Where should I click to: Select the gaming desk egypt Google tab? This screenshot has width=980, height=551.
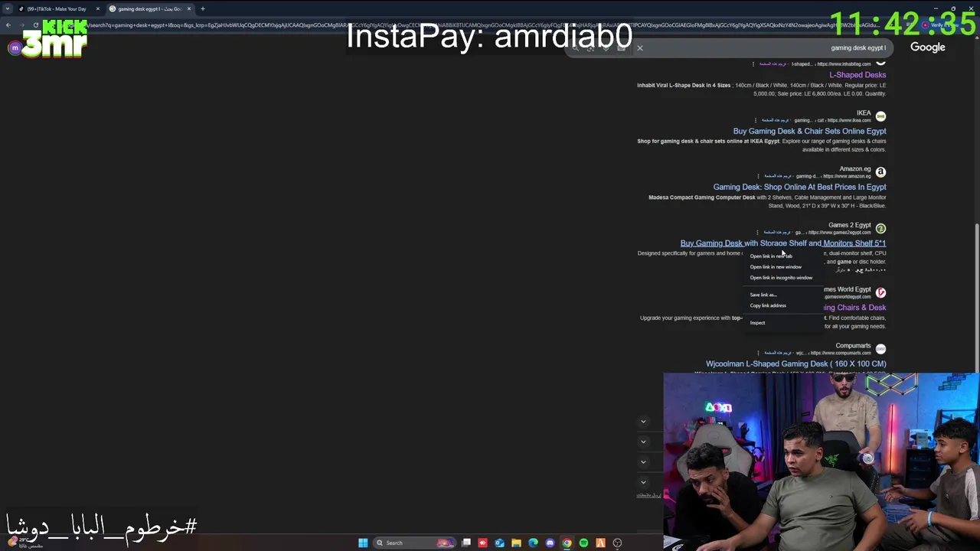[x=149, y=9]
